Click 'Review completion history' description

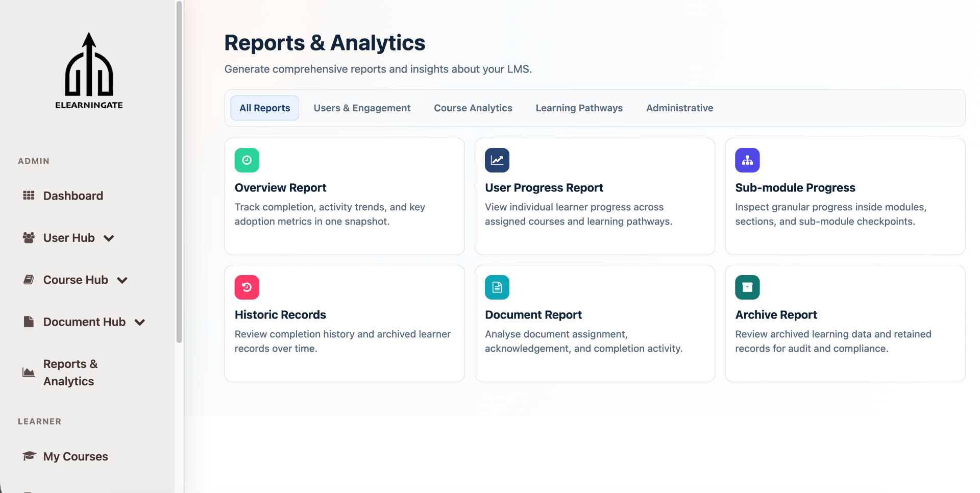[342, 341]
